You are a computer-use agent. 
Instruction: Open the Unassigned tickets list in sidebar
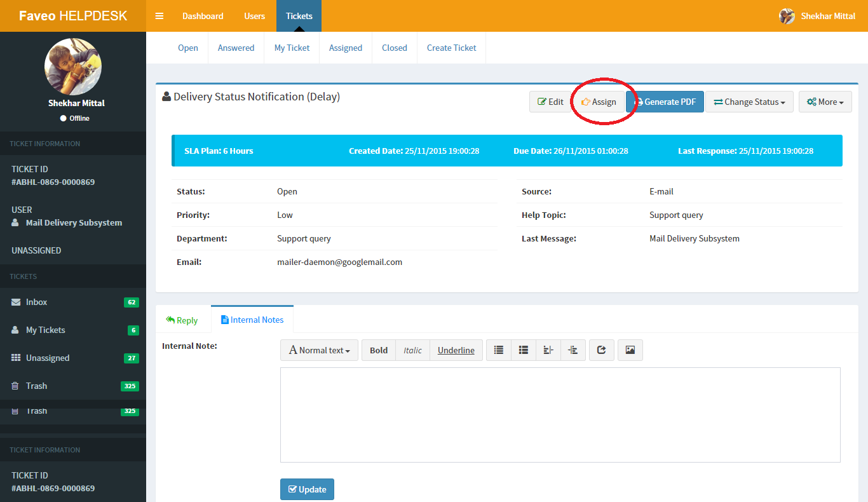(x=48, y=358)
